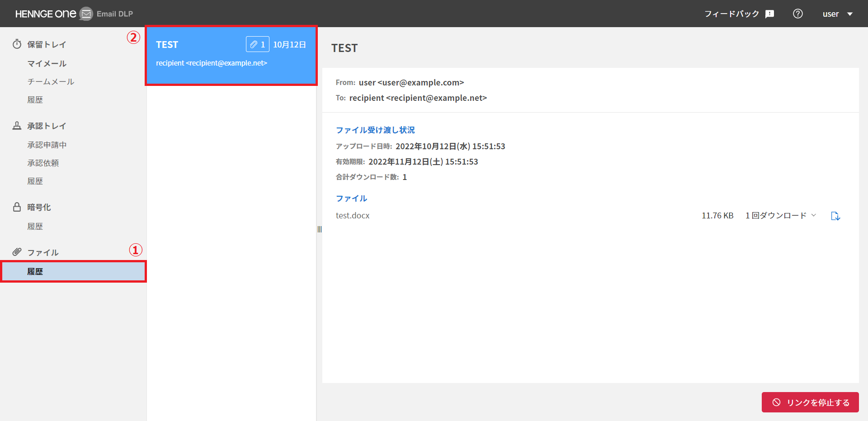868x421 pixels.
Task: Select the TEST mail item in the list
Action: [x=231, y=55]
